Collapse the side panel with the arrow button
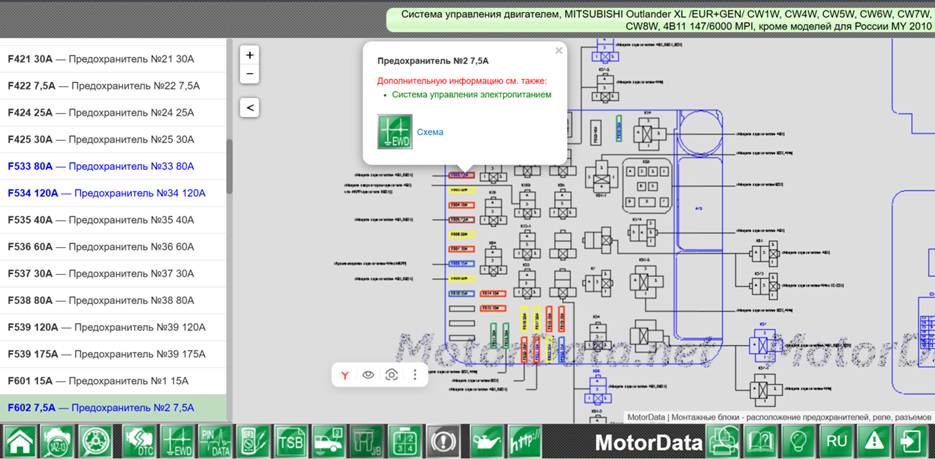The image size is (935, 459). point(250,108)
